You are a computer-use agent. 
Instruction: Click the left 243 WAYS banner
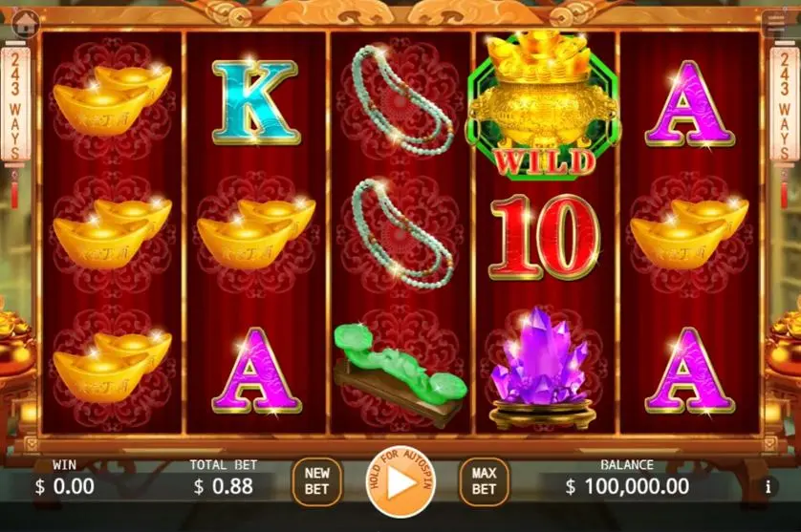tap(15, 105)
